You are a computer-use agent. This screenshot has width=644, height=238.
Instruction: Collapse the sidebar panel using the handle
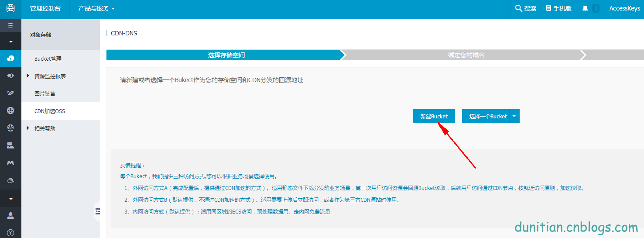(x=97, y=211)
